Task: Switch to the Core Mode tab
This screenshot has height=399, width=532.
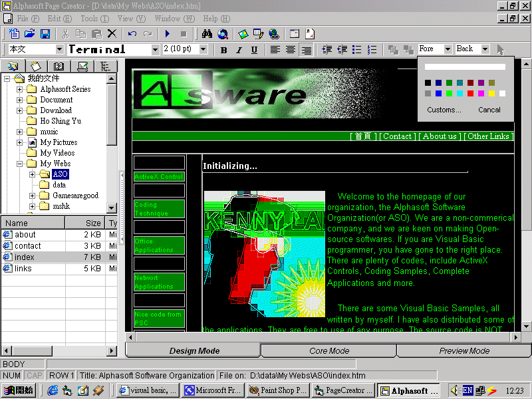Action: pyautogui.click(x=329, y=351)
